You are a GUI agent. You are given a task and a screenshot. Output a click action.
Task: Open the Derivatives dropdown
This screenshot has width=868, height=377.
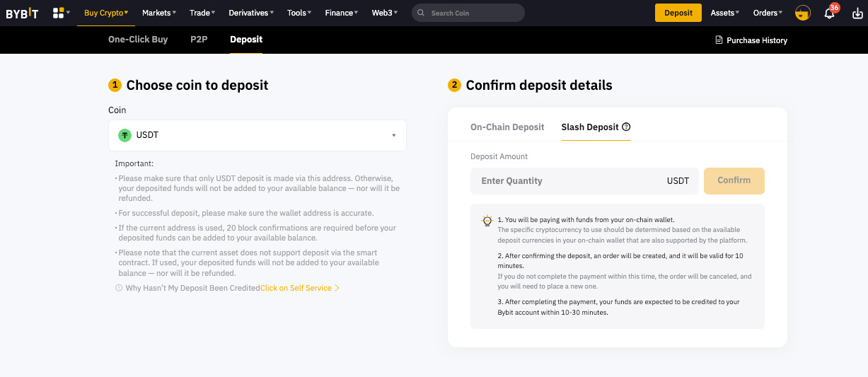pos(252,13)
